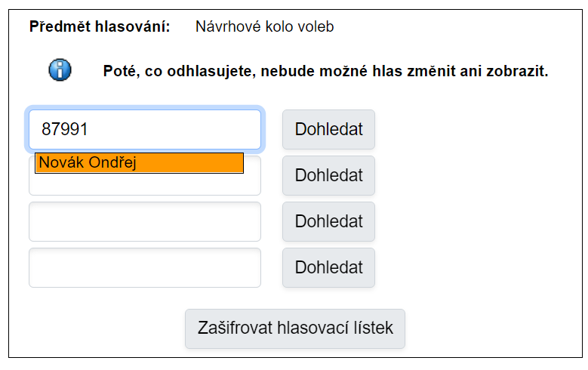
Task: Click Zašifrovat hlasovací lístek button
Action: (295, 328)
